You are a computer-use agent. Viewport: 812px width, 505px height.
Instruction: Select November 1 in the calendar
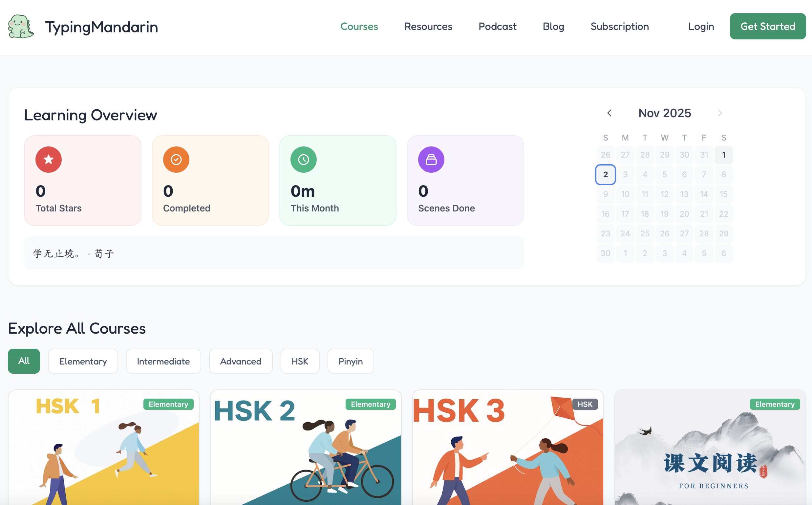(723, 155)
